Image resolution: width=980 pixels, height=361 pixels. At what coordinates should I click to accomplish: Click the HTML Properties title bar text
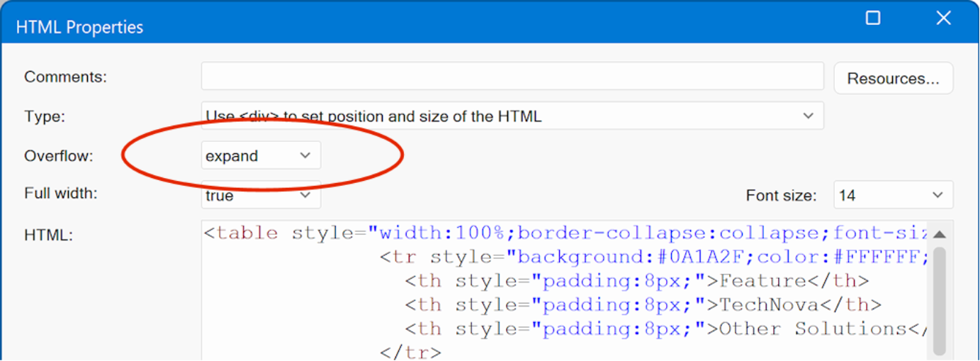(x=79, y=27)
